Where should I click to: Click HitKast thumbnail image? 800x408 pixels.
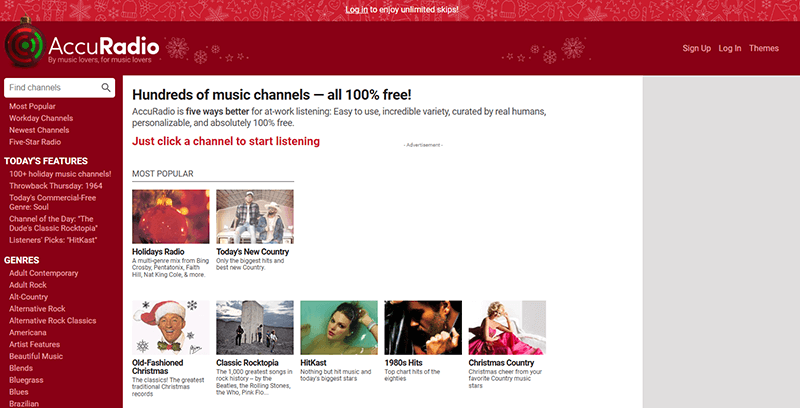[x=339, y=327]
